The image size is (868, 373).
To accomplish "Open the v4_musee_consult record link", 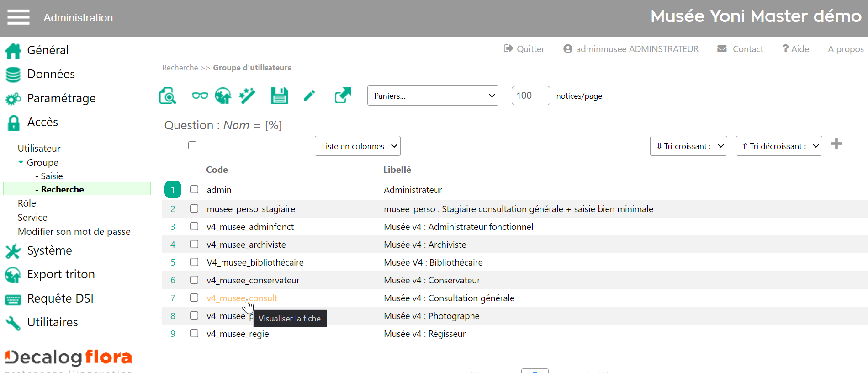I will [242, 298].
